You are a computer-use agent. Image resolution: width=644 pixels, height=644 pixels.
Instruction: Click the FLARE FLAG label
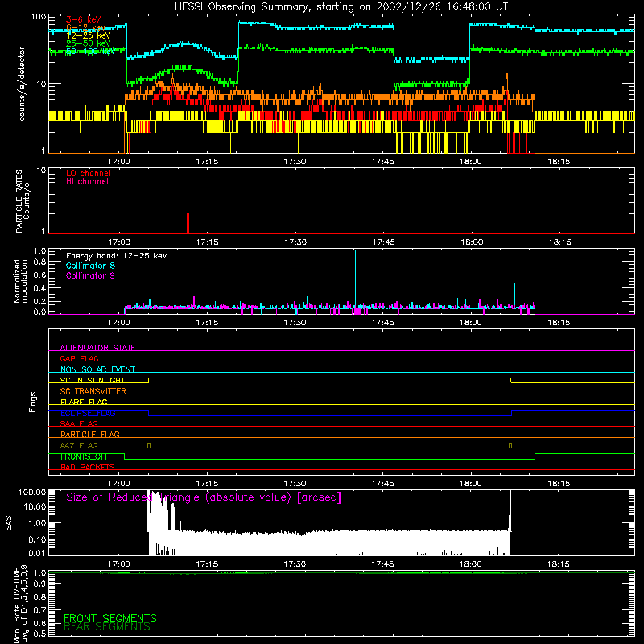tap(84, 402)
